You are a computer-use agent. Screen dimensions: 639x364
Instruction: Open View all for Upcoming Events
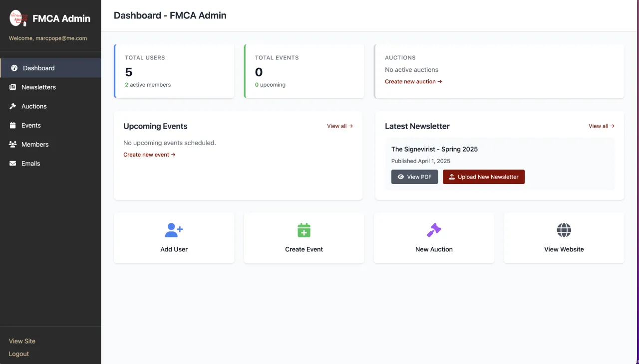click(340, 126)
